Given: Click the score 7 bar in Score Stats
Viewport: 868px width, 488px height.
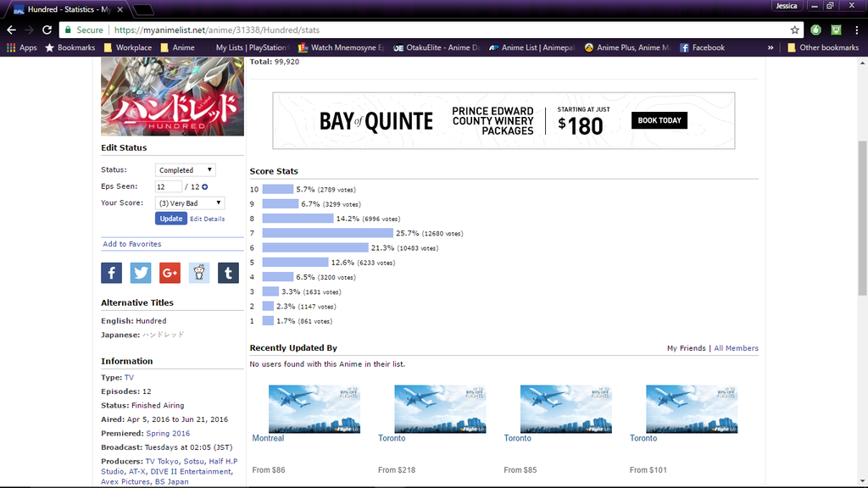Looking at the screenshot, I should point(328,234).
